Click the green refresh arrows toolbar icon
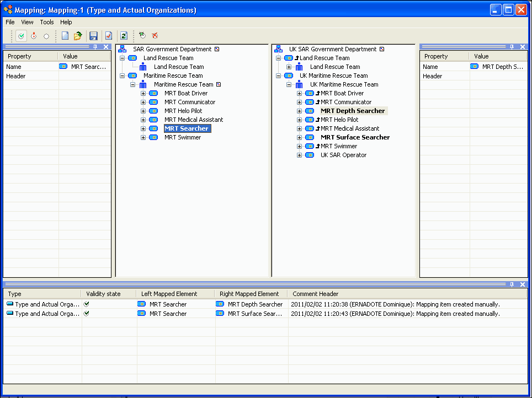The height and width of the screenshot is (398, 532). [x=124, y=36]
